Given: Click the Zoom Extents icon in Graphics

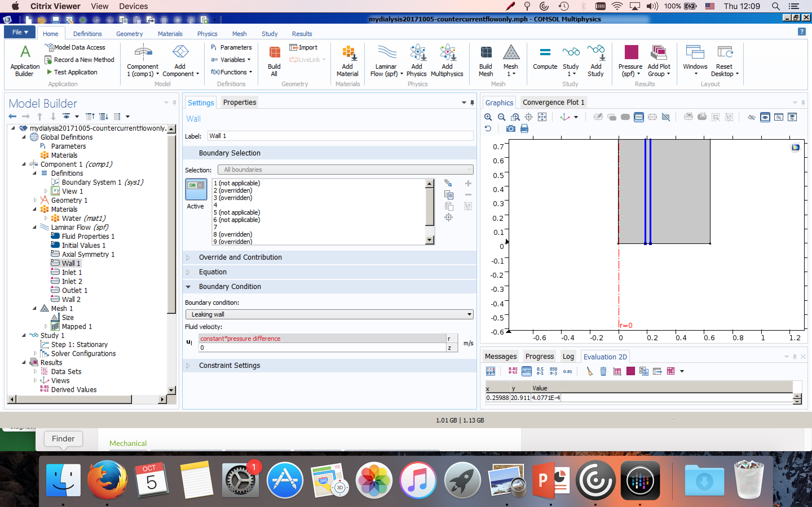Looking at the screenshot, I should (x=542, y=117).
